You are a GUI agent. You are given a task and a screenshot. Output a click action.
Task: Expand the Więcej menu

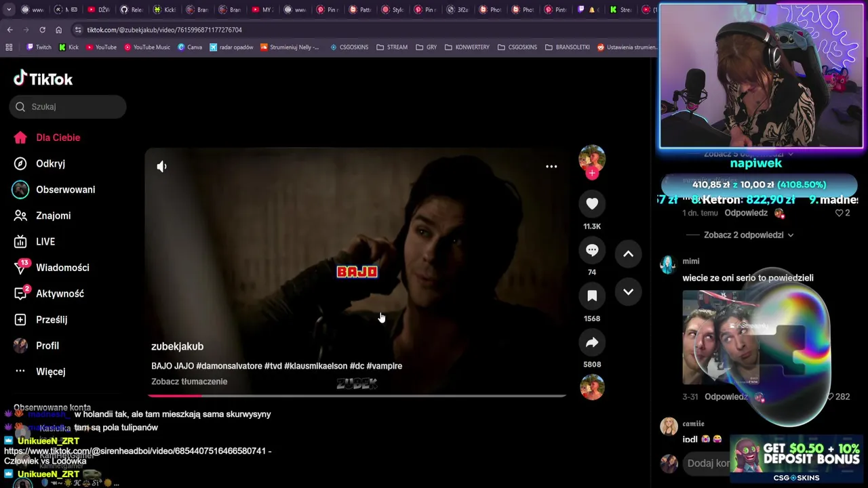(39, 371)
